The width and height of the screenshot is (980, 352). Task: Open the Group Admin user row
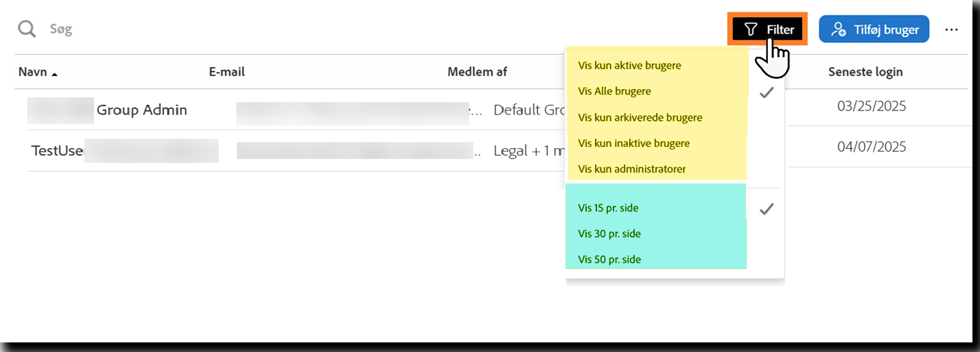(x=141, y=110)
